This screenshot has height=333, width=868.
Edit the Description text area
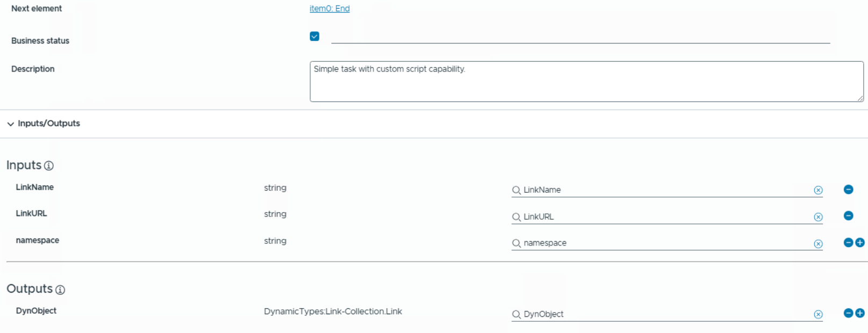(586, 82)
